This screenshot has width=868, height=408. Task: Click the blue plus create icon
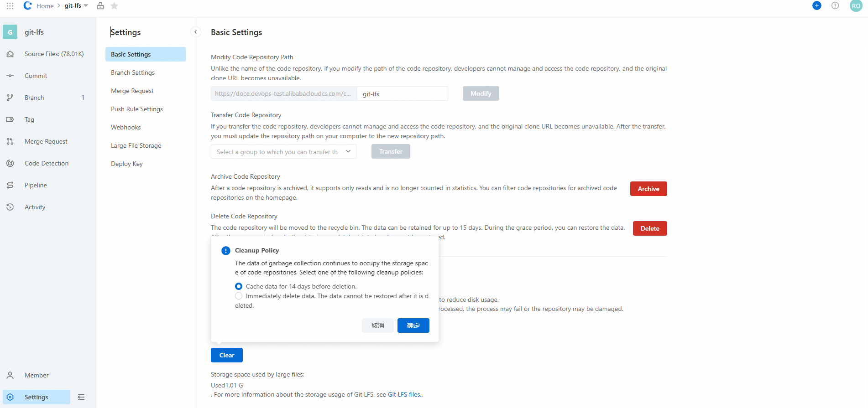[x=816, y=5]
